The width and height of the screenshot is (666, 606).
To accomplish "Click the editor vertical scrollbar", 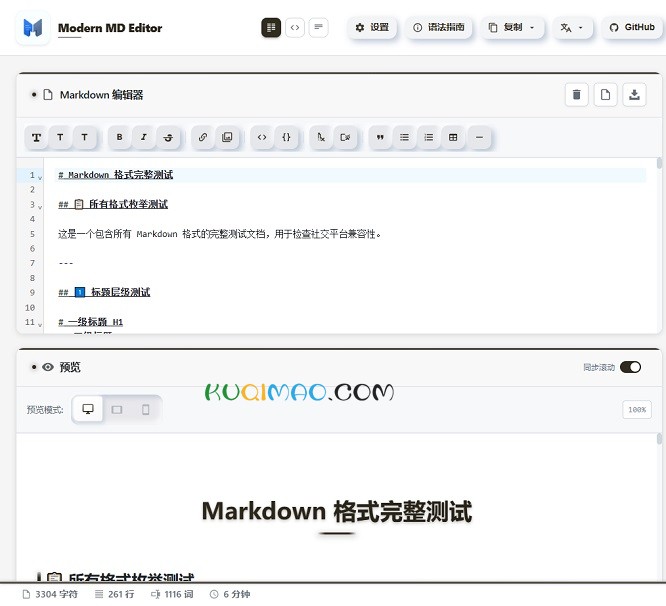I will (x=659, y=163).
